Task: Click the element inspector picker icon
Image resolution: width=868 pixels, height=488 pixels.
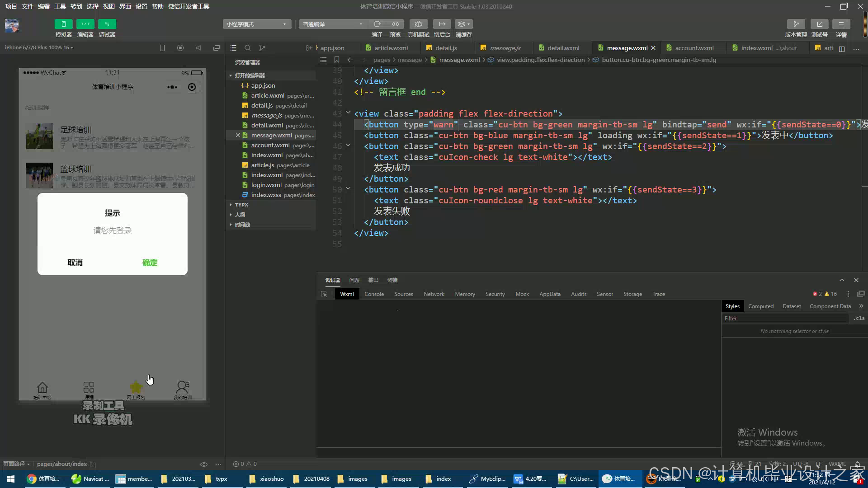Action: tap(324, 294)
